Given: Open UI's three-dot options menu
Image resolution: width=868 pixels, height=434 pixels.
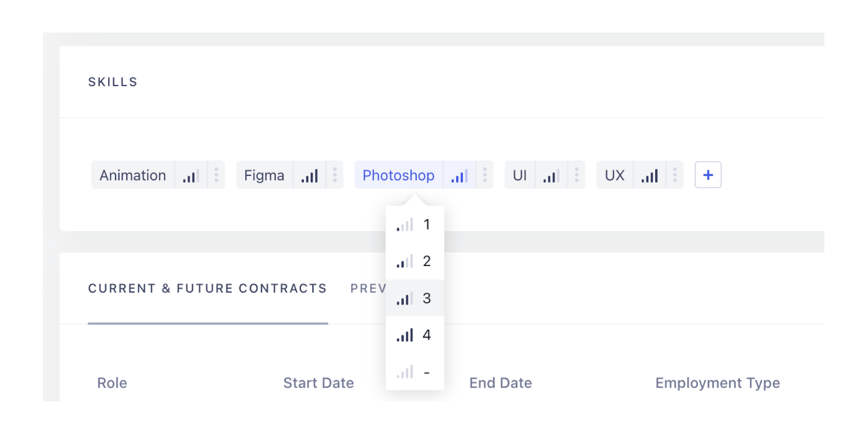Looking at the screenshot, I should tap(577, 175).
